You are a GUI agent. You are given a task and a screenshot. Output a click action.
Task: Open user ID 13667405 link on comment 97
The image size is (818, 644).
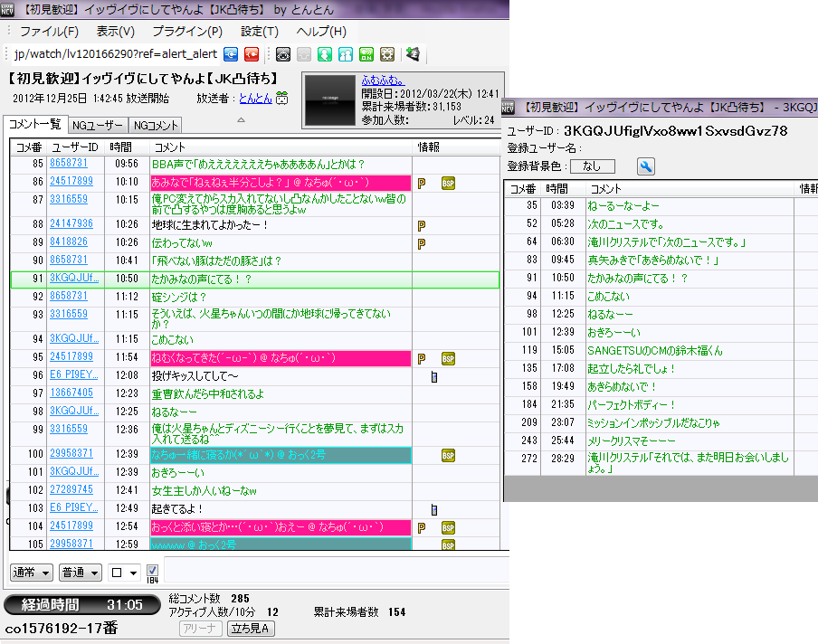tap(71, 393)
